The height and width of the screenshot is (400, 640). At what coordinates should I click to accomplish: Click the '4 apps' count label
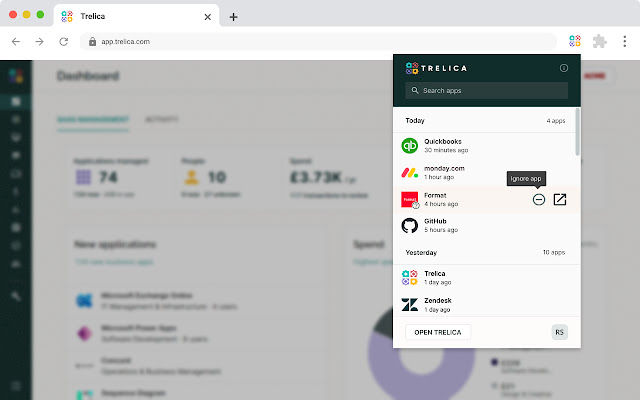pyautogui.click(x=556, y=121)
